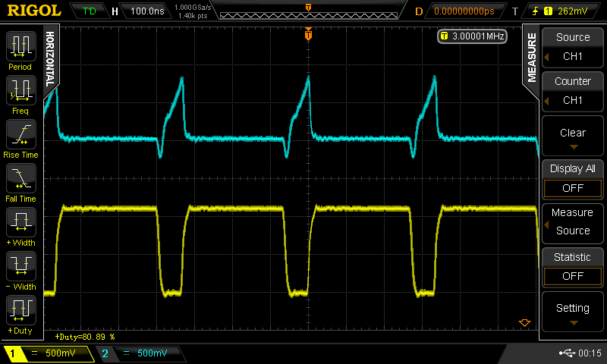This screenshot has height=364, width=607.
Task: Select the Rise Time measurement icon
Action: pos(21,134)
